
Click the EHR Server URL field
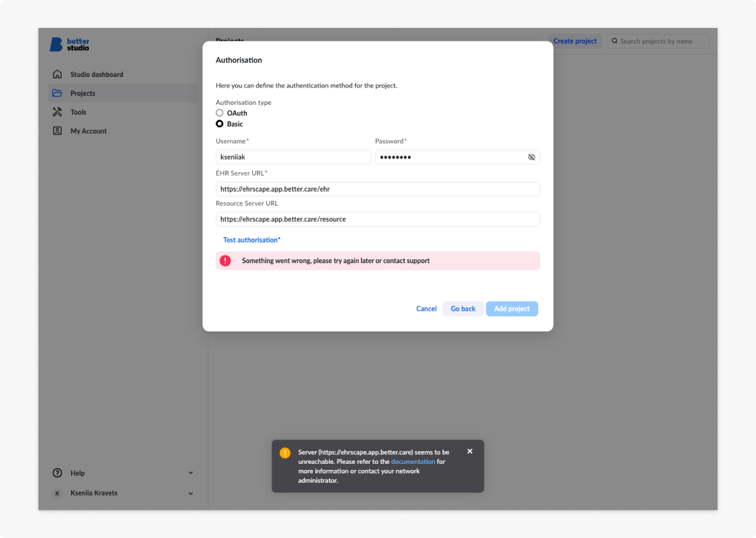[x=377, y=189]
